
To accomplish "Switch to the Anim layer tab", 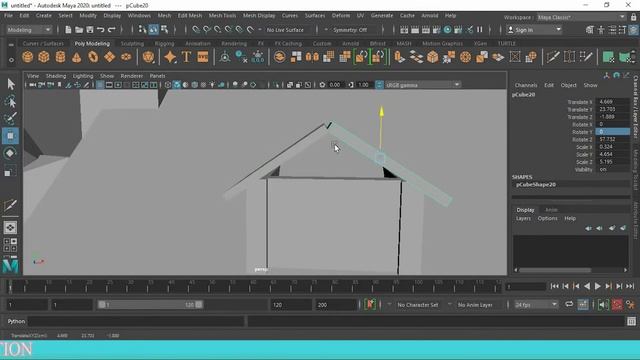I will coord(551,210).
